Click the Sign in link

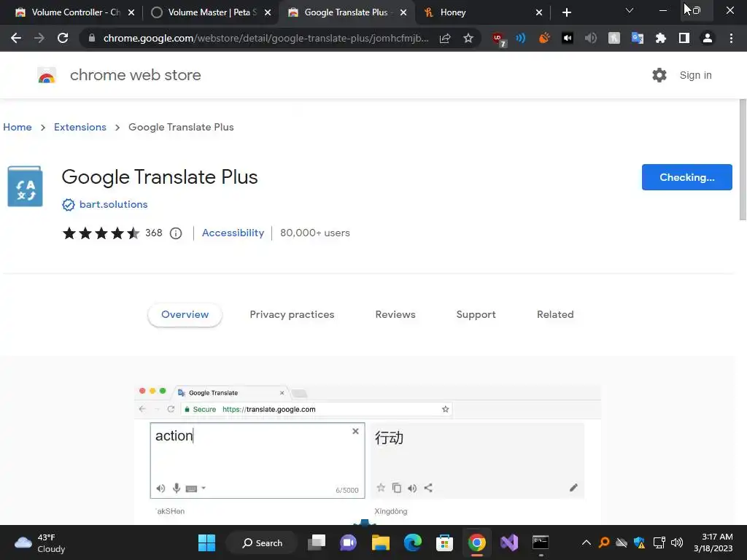tap(695, 75)
